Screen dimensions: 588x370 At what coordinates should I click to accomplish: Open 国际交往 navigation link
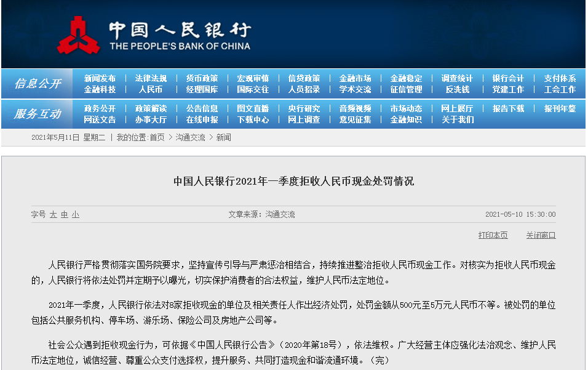coord(253,89)
